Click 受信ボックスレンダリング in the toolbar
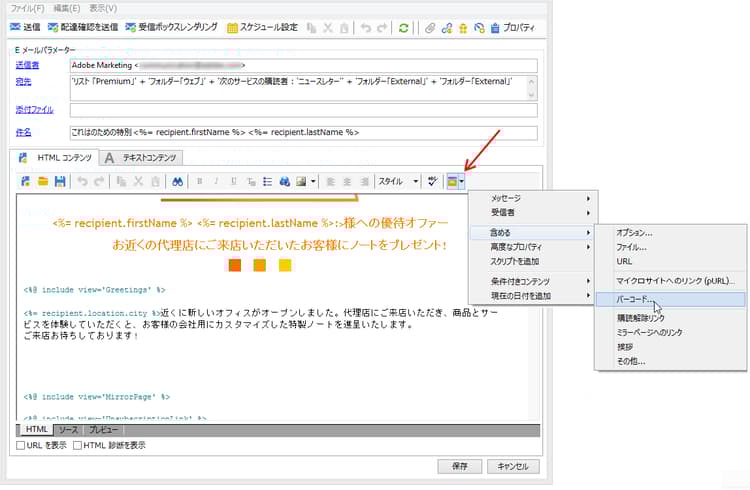 pyautogui.click(x=171, y=27)
